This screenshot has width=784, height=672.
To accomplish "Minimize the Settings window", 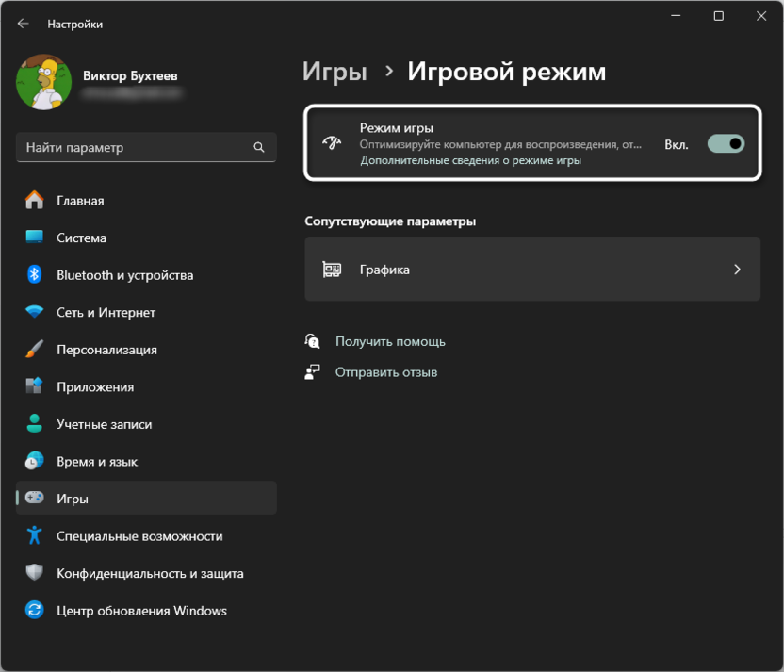I will tap(676, 16).
